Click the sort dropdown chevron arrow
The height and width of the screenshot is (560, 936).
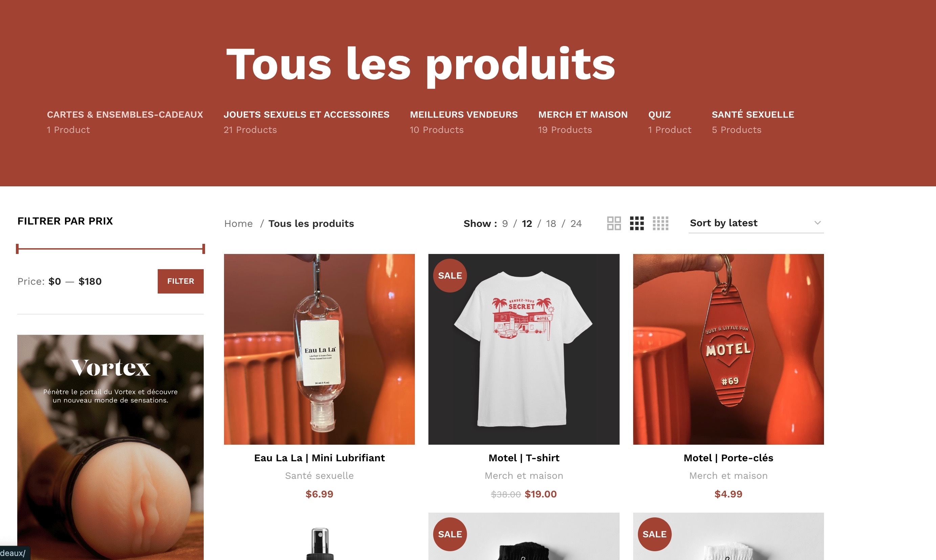point(818,223)
